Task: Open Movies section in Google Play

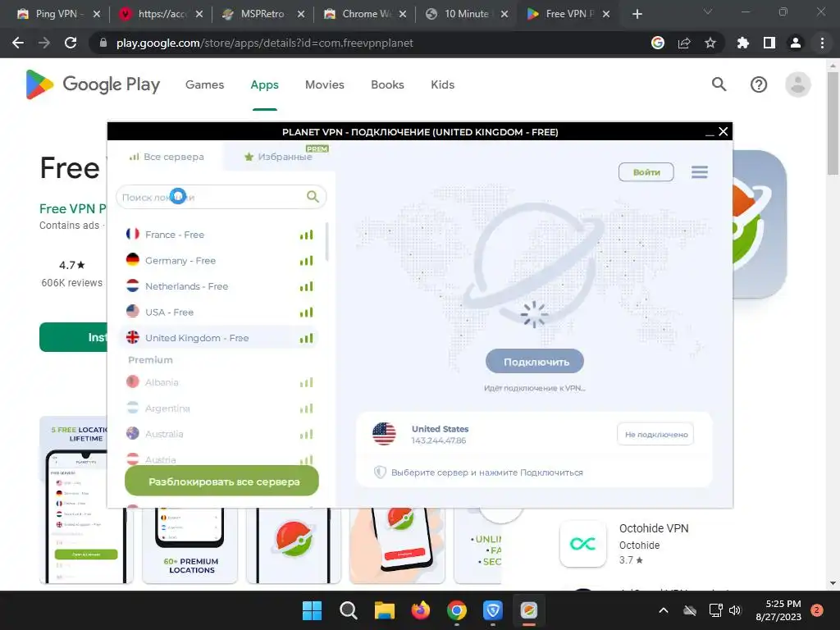Action: pyautogui.click(x=325, y=84)
